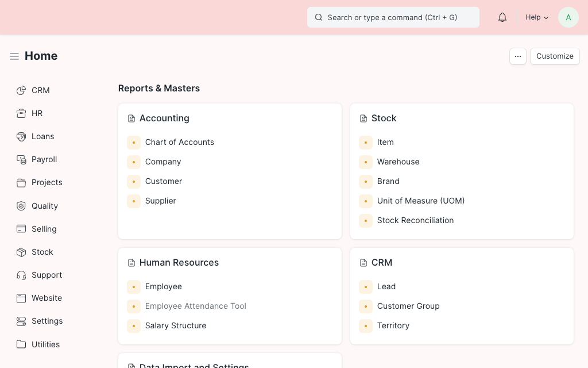Open the Brand link
Viewport: 588px width, 368px height.
[388, 181]
